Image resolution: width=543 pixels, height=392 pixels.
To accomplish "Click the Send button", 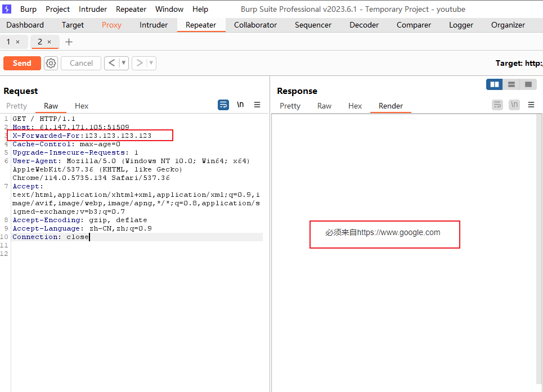I will pyautogui.click(x=22, y=63).
